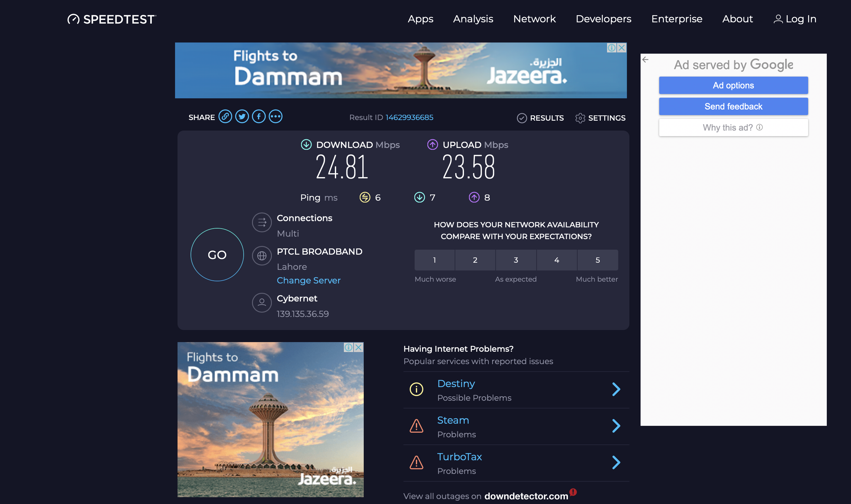851x504 pixels.
Task: Open the Apps menu
Action: tap(421, 19)
